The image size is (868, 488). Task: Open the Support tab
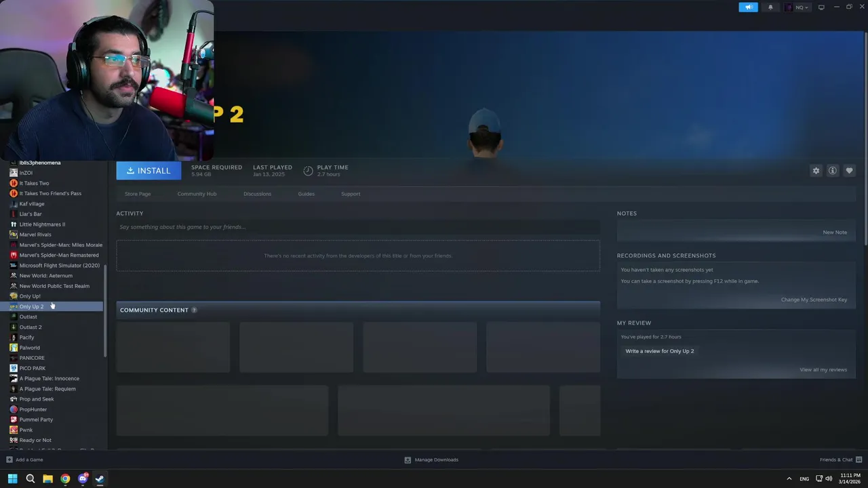[351, 194]
